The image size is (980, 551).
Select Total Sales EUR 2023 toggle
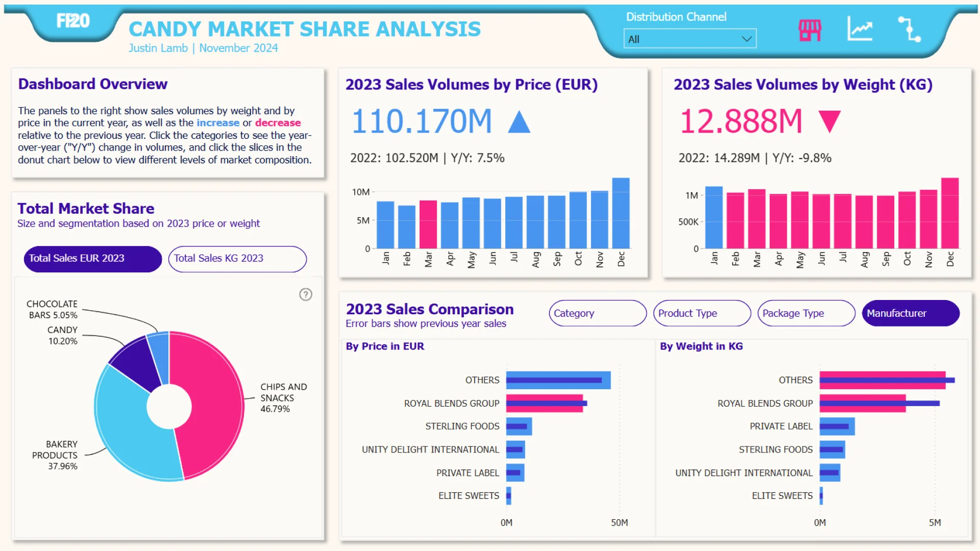click(93, 259)
